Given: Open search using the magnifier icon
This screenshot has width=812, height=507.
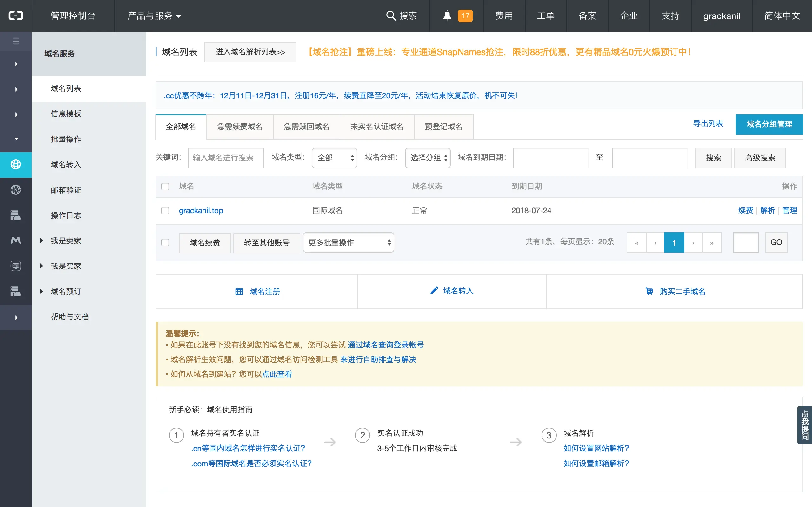Looking at the screenshot, I should pos(391,16).
